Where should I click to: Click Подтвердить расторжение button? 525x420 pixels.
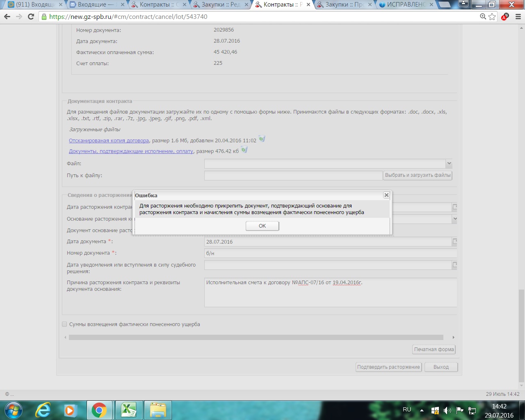tap(388, 367)
